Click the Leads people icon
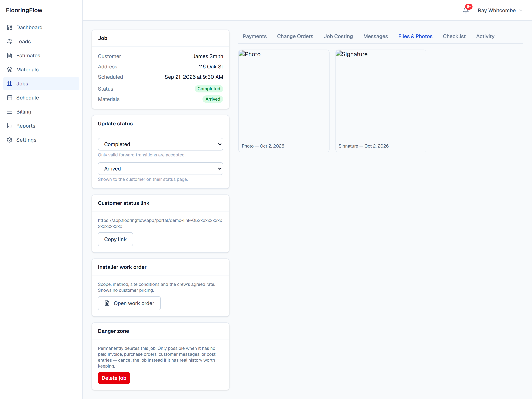The image size is (532, 399). (10, 41)
